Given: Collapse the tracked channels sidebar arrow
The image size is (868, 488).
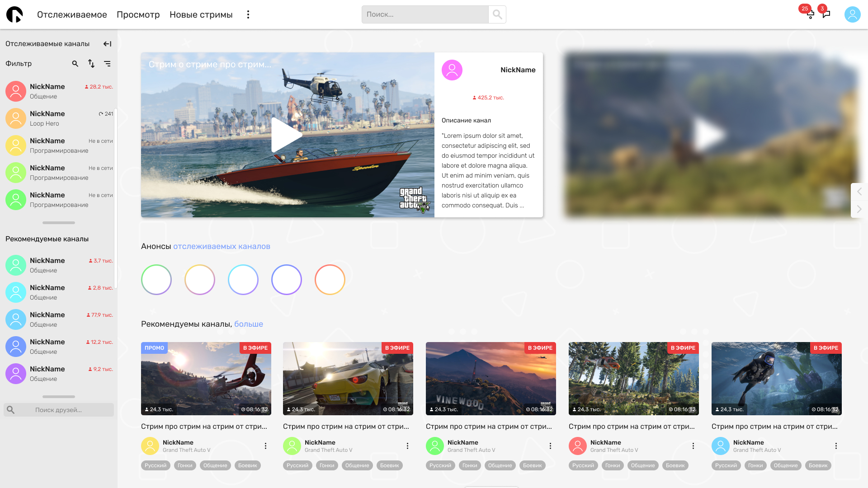Looking at the screenshot, I should point(107,44).
